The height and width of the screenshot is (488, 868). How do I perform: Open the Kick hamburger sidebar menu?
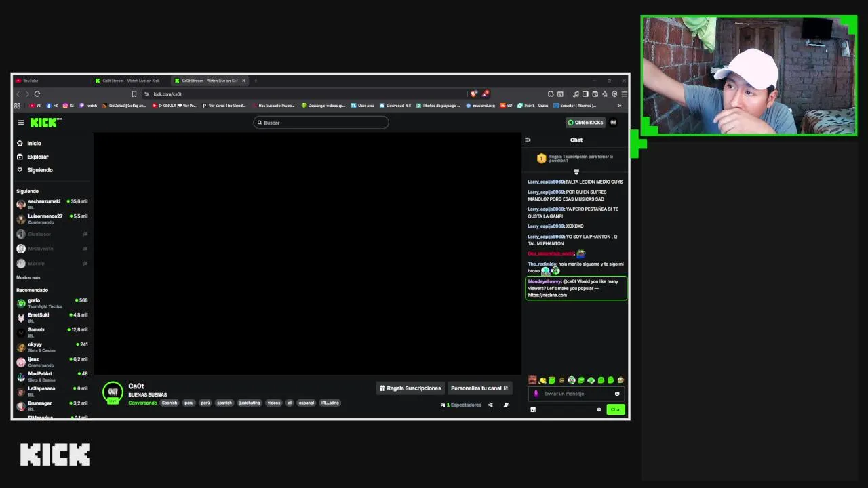tap(21, 123)
